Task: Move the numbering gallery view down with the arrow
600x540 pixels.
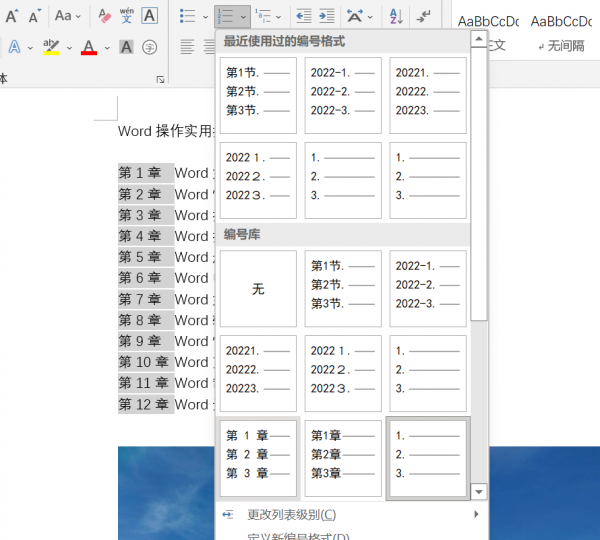Action: click(479, 492)
